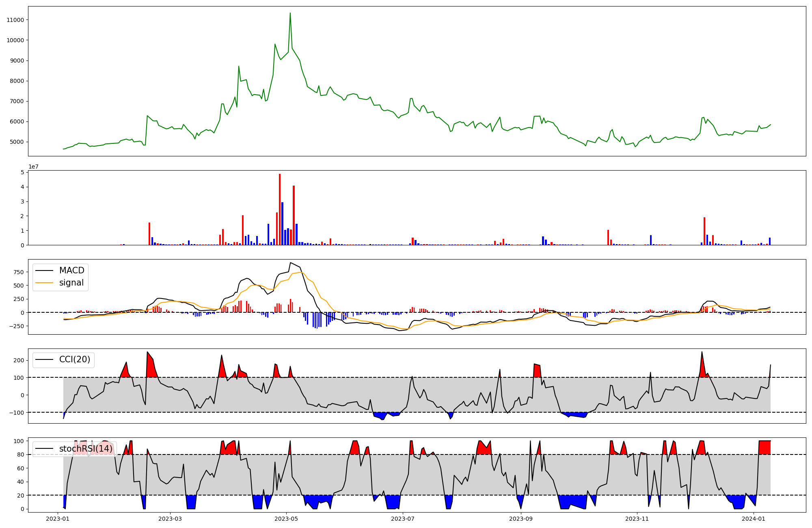Screen dimensions: 812x528
Task: Click the orange signal legend line swatch
Action: tap(44, 283)
